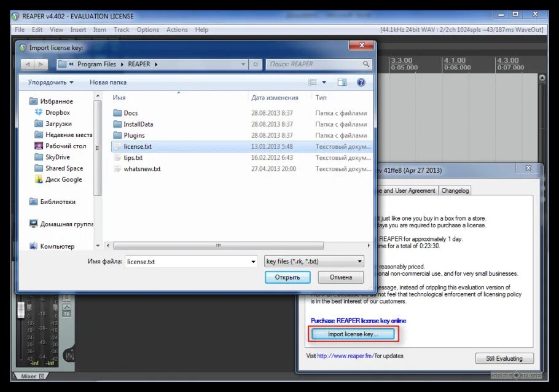Open the Options menu
The height and width of the screenshot is (392, 559).
(147, 29)
